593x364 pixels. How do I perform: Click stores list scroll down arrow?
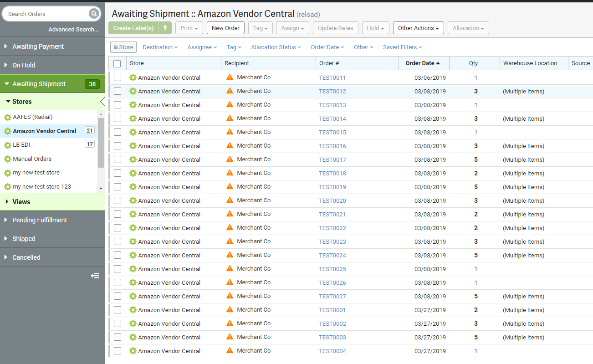[101, 189]
